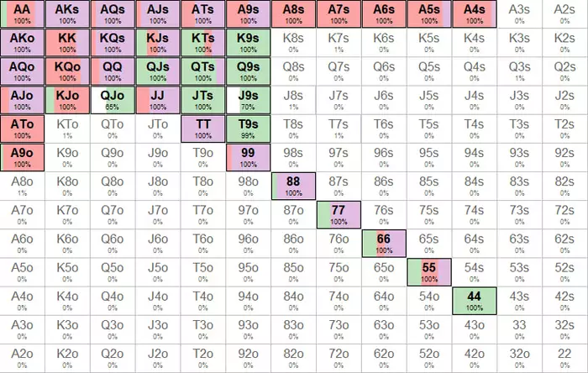Image resolution: width=588 pixels, height=373 pixels.
Task: Click the KJo hand cell
Action: 67,100
